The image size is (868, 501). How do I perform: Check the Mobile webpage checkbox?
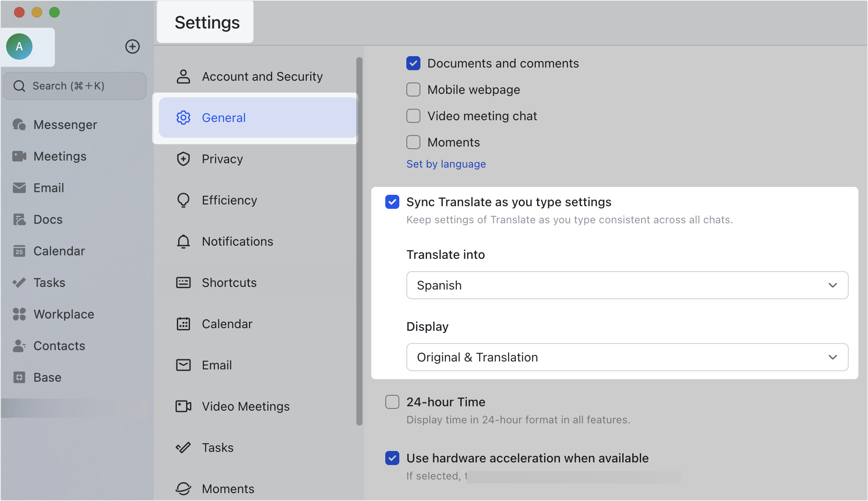coord(413,89)
